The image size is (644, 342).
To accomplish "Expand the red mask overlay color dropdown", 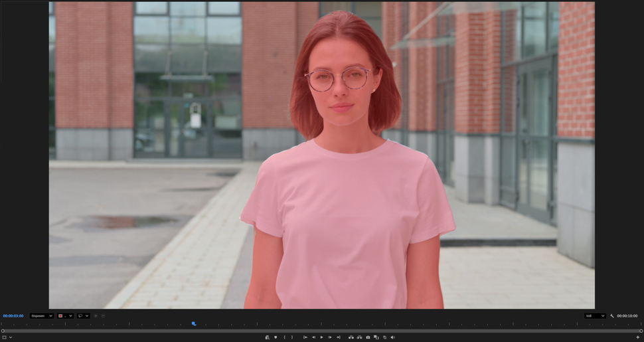I will coord(64,316).
